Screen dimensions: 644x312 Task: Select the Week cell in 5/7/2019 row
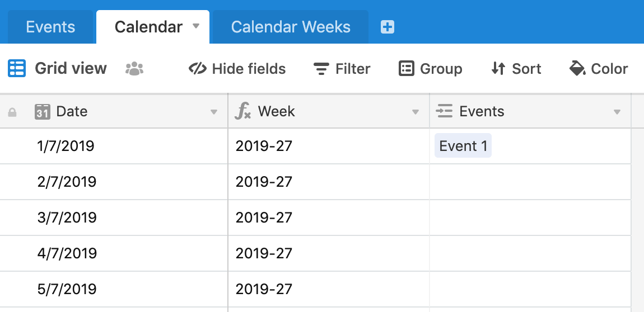click(329, 289)
